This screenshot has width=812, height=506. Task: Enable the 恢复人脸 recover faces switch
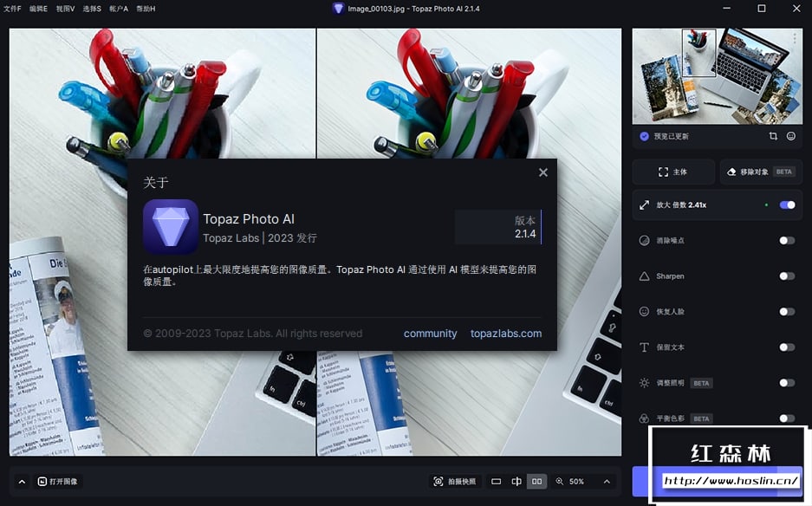click(x=787, y=311)
